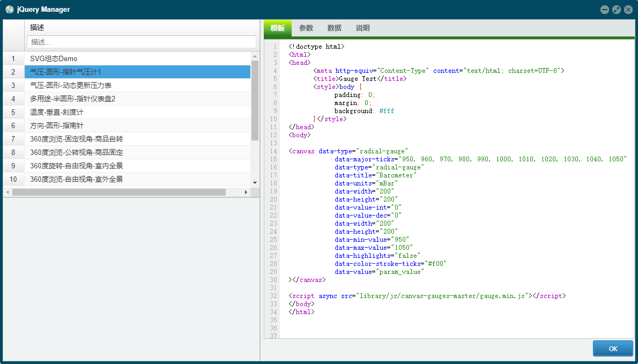638x364 pixels.
Task: Open the 说明 tab
Action: click(363, 28)
